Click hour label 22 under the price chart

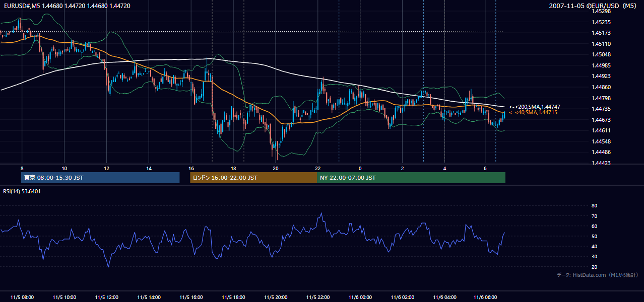coord(318,168)
